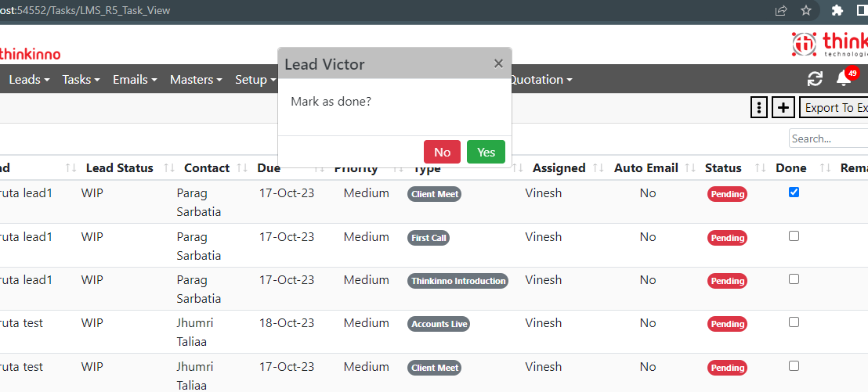
Task: Uncheck Done for Client Meet 17-Oct task
Action: coord(794,192)
